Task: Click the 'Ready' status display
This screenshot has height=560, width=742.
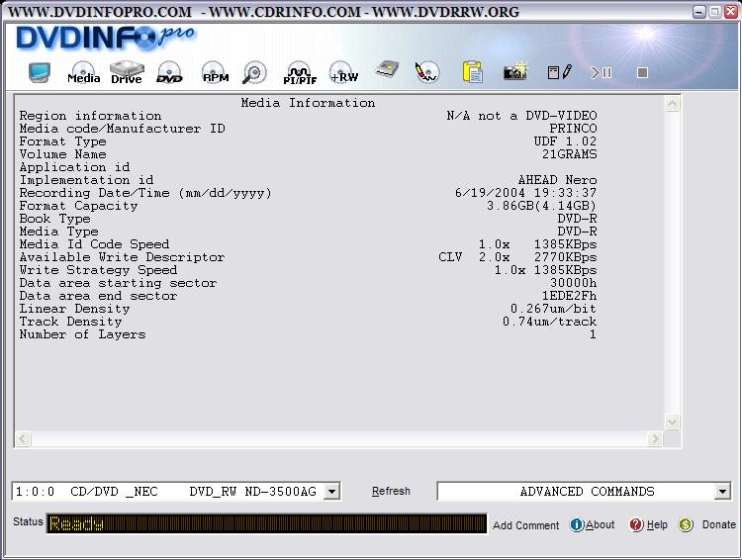Action: [266, 523]
